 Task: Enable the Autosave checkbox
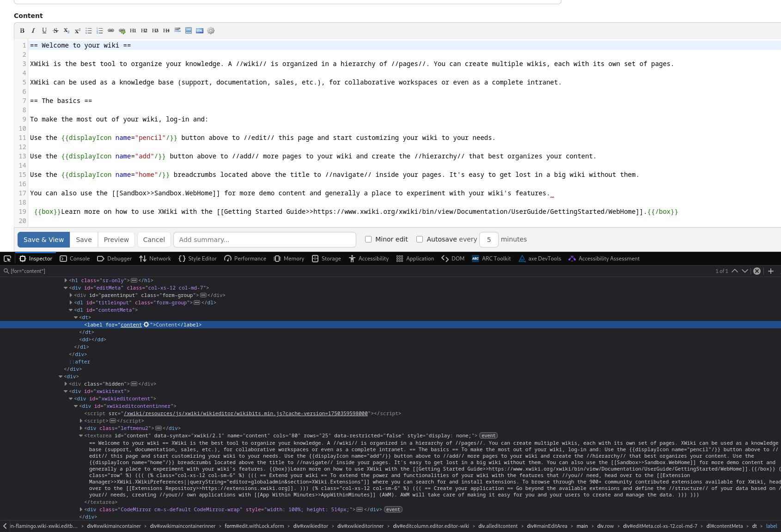[x=420, y=239]
